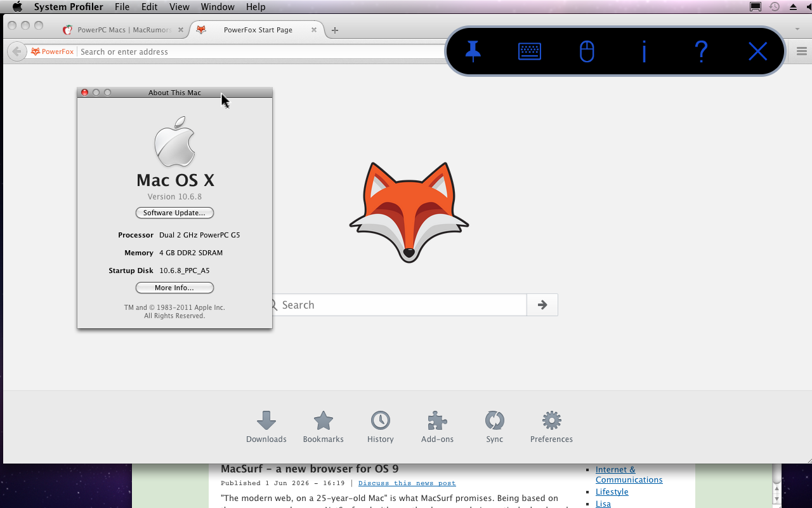Open Downloads from the start page
Screen dimensions: 812x508
click(266, 427)
